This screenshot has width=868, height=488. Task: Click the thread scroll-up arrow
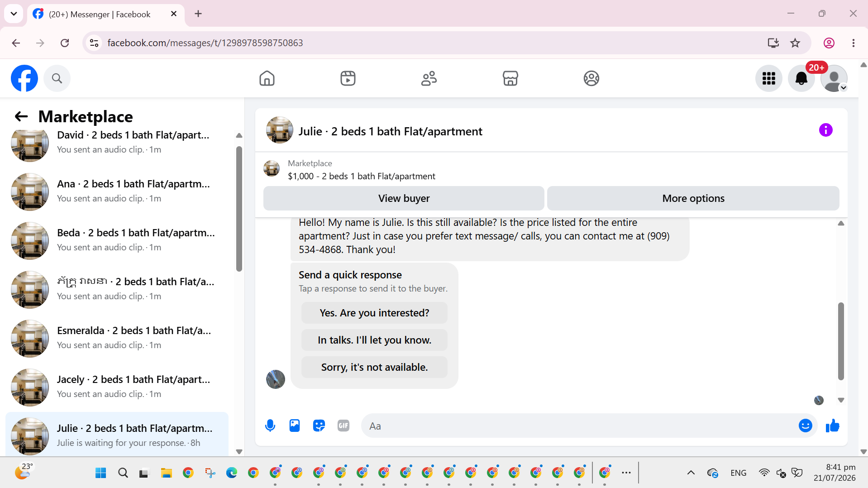click(x=841, y=223)
